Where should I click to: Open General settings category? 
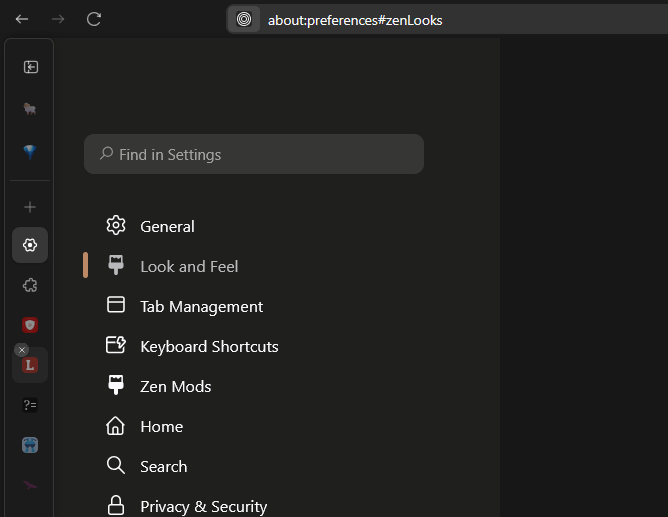pyautogui.click(x=167, y=227)
